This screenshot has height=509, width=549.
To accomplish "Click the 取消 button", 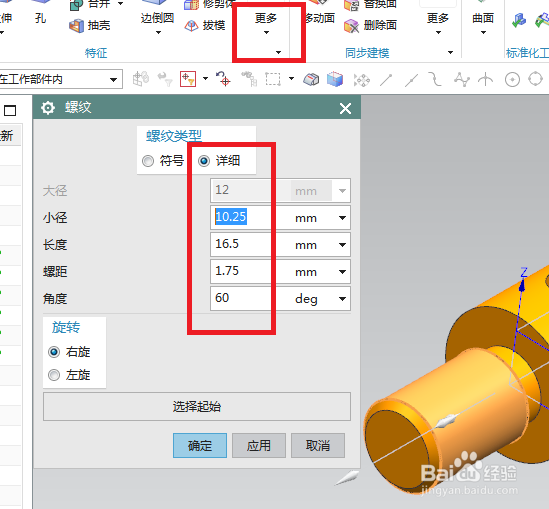I will 318,445.
